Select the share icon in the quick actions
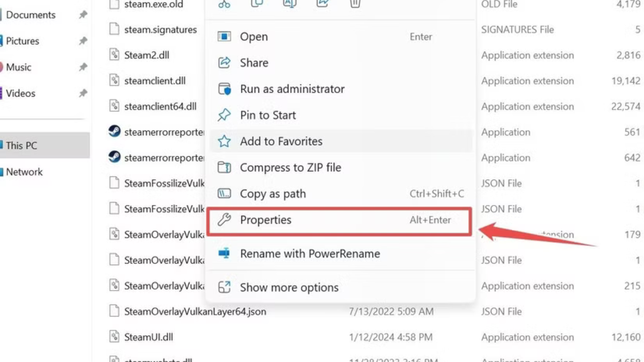 click(322, 4)
